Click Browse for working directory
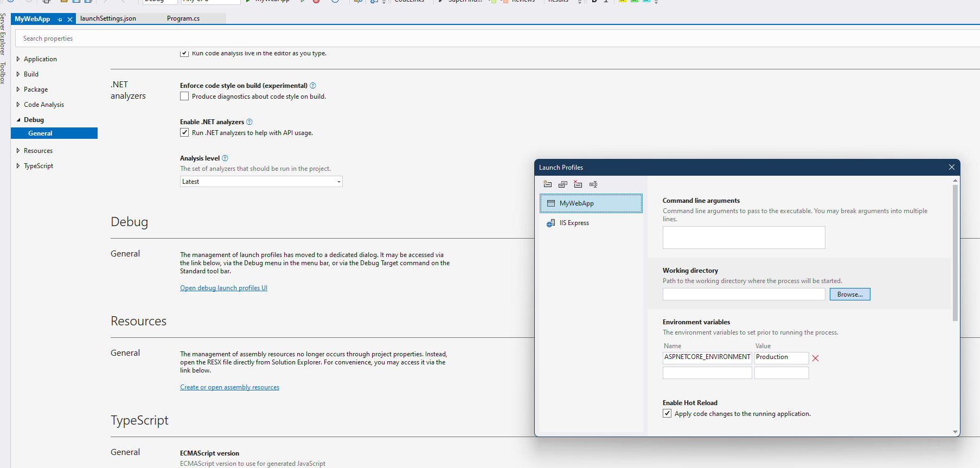 pyautogui.click(x=850, y=294)
